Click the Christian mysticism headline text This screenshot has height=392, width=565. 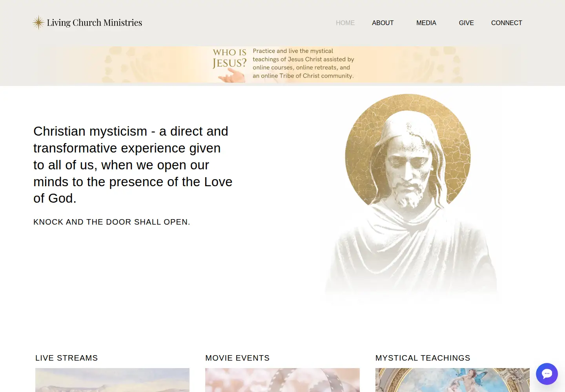133,165
